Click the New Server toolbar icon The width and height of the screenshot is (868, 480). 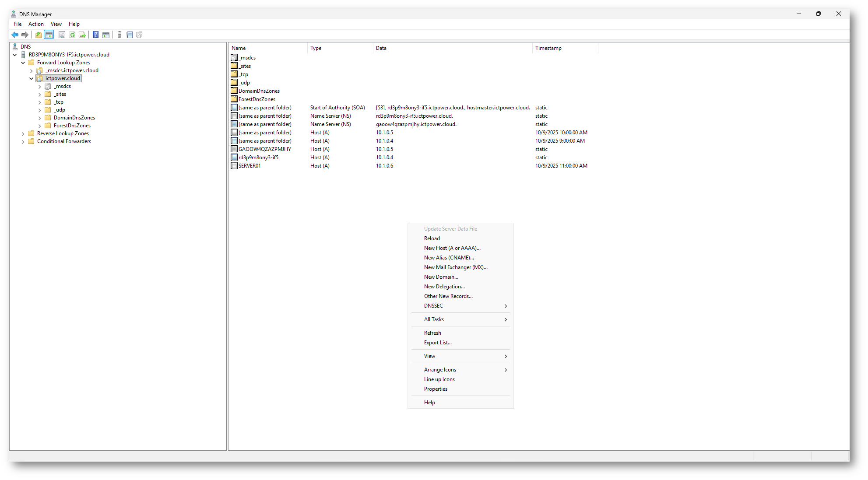click(119, 35)
